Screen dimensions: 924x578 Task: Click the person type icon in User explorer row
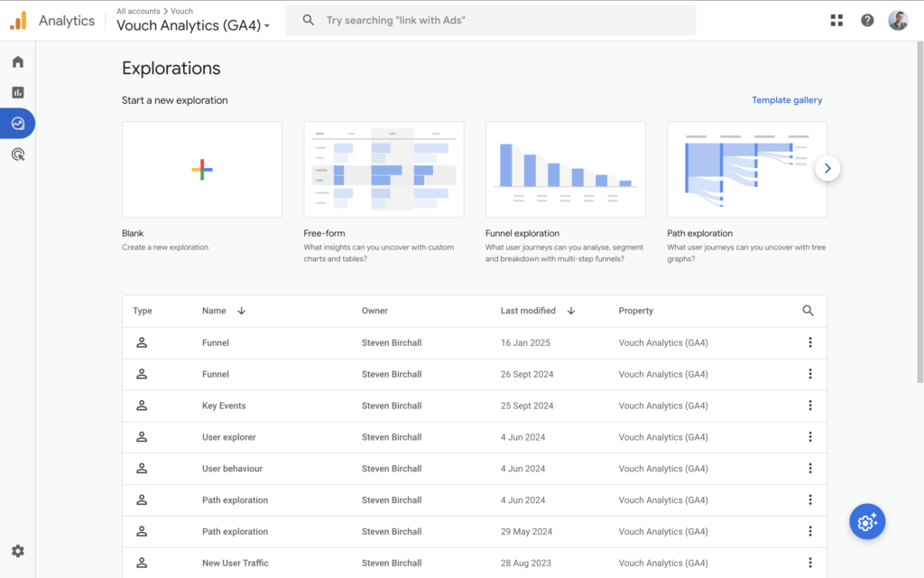142,437
